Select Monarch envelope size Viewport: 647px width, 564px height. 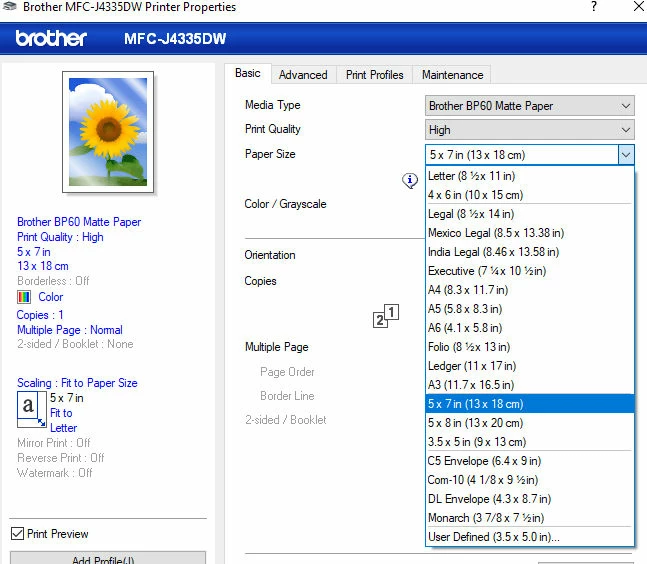tap(529, 517)
